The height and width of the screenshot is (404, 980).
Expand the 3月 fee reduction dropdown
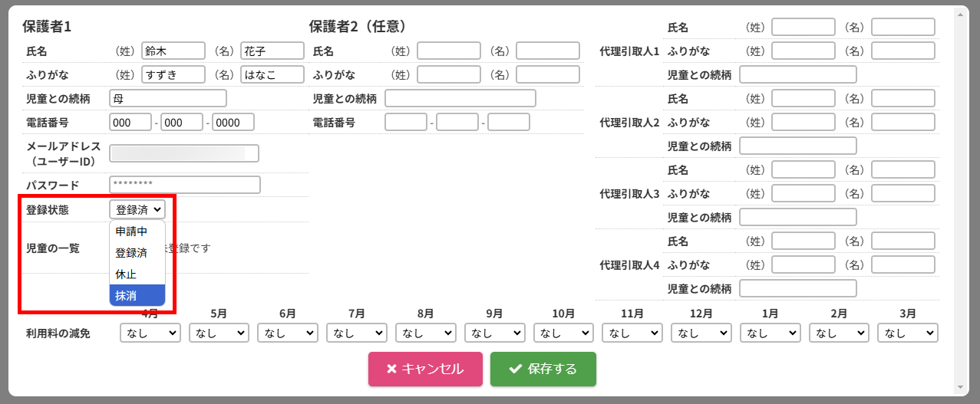point(908,333)
